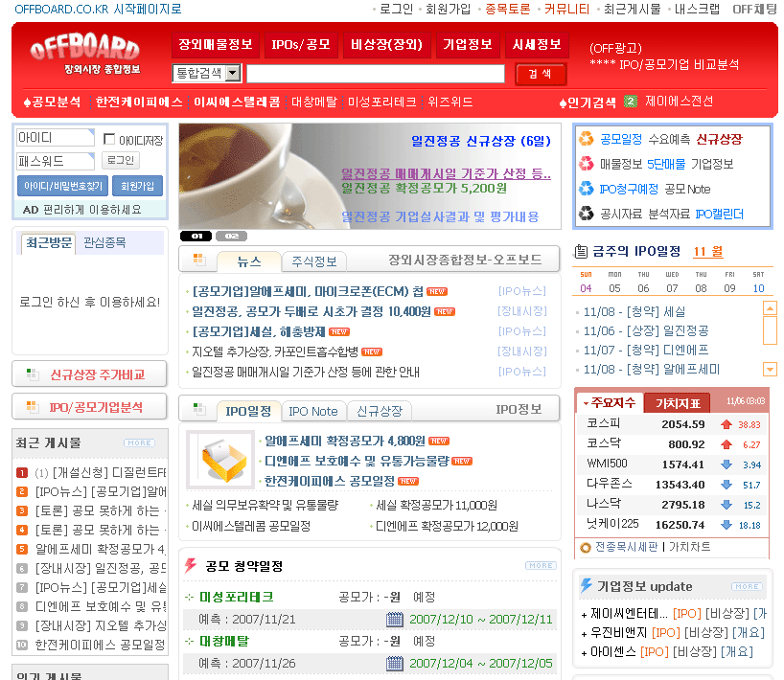The height and width of the screenshot is (680, 784).
Task: Click OFFBOARD.CO.KR 시작페이지로 link
Action: pos(98,9)
